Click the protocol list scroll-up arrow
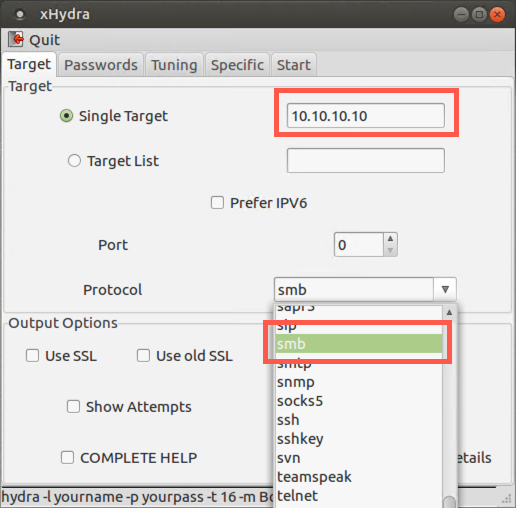516x508 pixels. (x=449, y=312)
